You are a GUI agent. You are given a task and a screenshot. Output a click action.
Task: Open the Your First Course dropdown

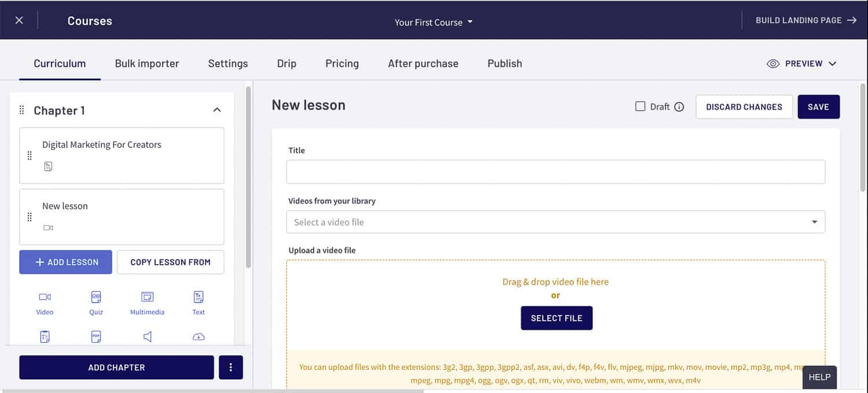click(x=433, y=22)
